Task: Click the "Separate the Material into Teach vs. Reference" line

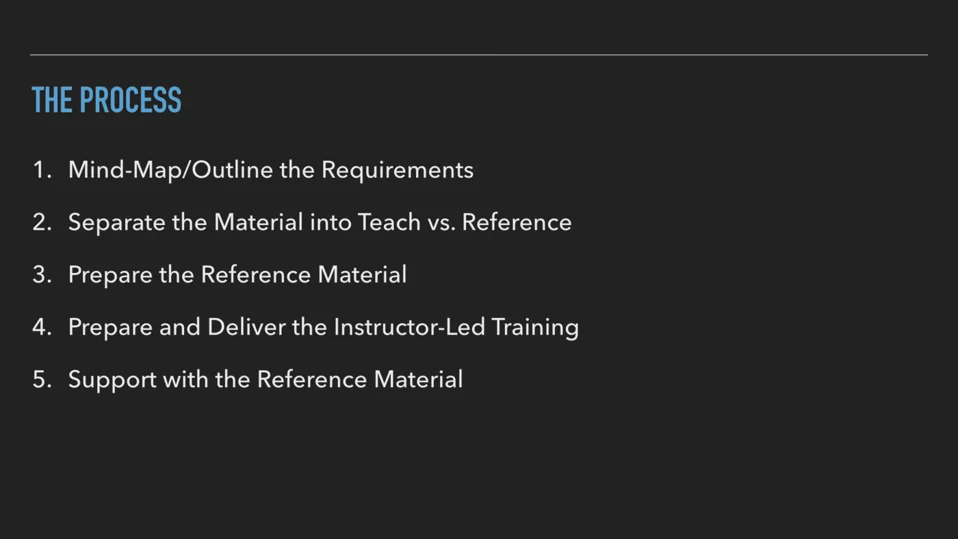Action: click(x=320, y=222)
